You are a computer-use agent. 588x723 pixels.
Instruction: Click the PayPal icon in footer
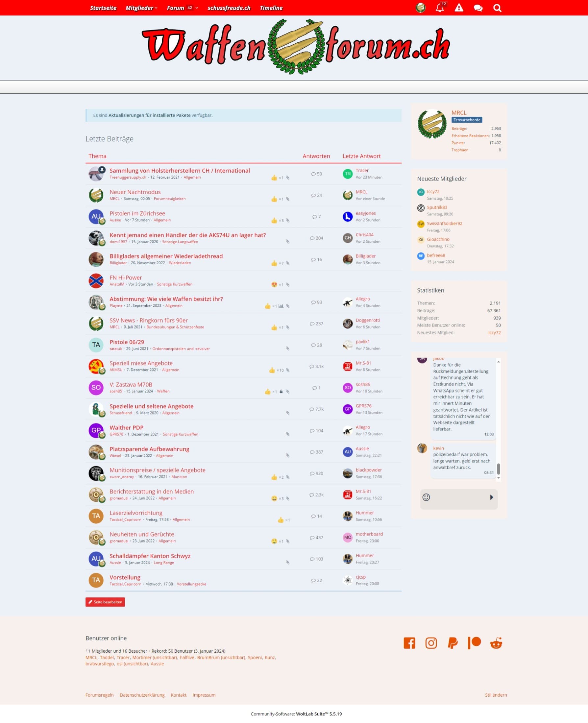453,643
